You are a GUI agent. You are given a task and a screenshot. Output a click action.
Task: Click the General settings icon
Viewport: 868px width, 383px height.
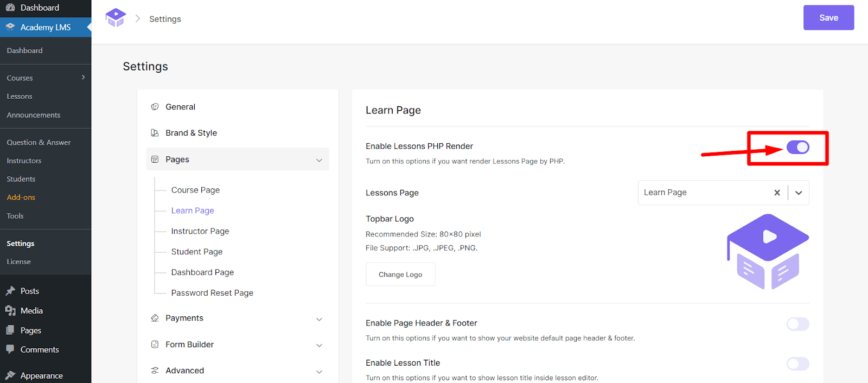155,107
